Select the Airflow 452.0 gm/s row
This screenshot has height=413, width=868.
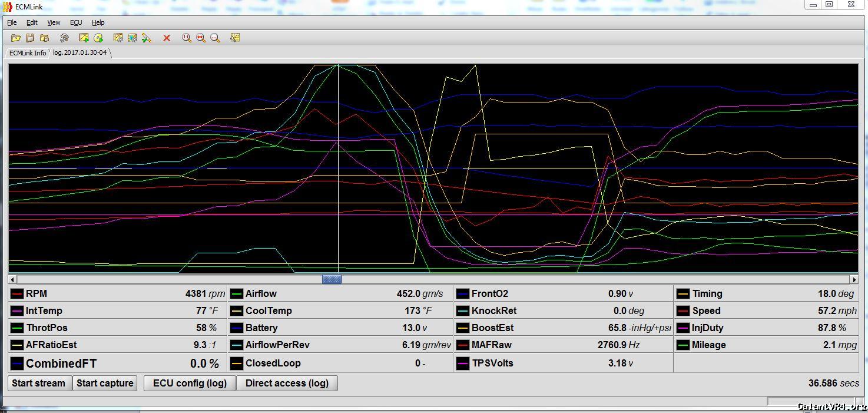click(x=340, y=293)
